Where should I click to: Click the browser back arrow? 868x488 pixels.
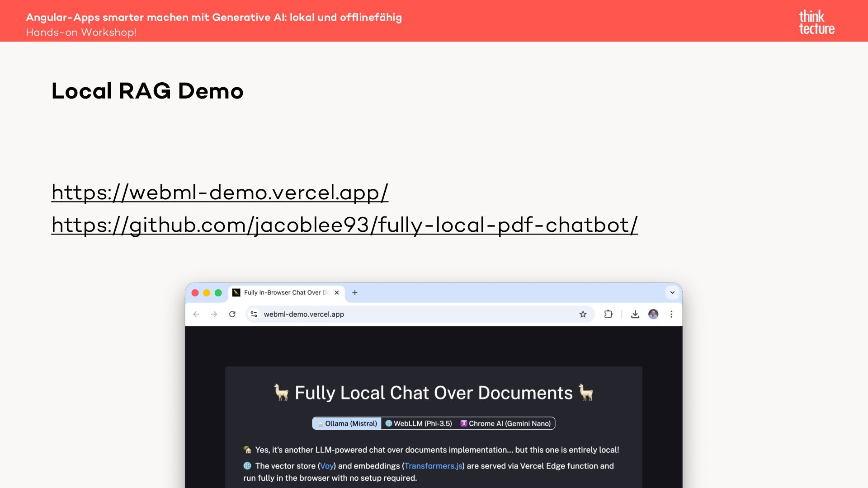click(x=196, y=314)
